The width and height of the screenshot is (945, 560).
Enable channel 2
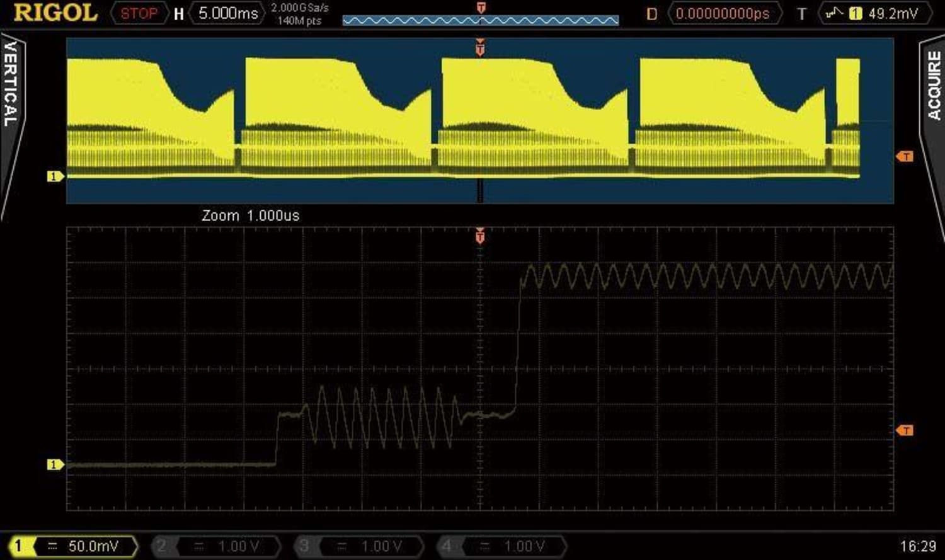point(161,546)
